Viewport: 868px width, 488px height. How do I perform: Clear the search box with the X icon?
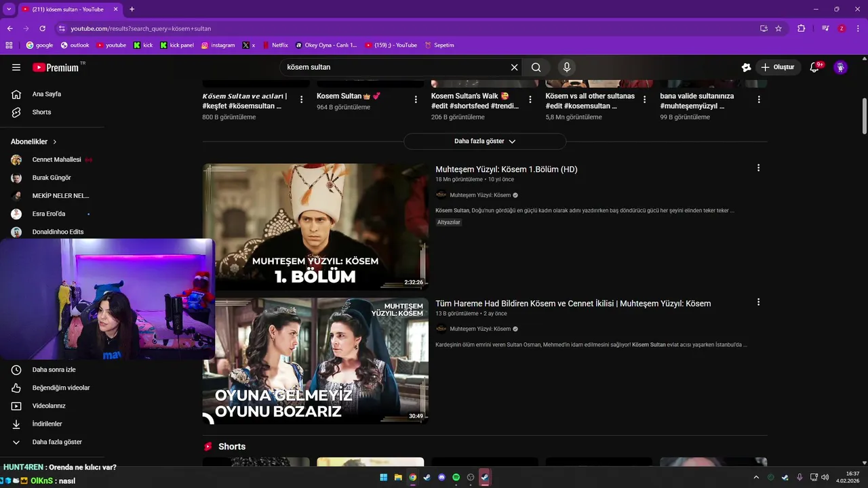pos(514,67)
